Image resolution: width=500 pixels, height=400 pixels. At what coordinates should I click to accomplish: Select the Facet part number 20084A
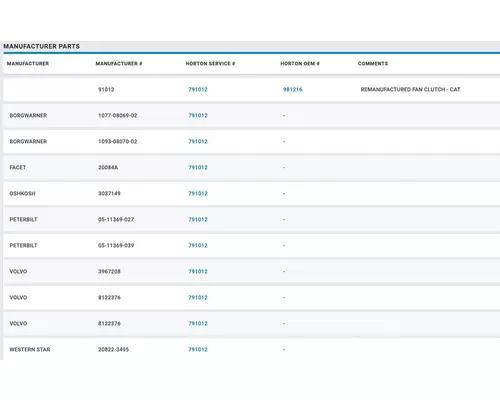pos(108,167)
